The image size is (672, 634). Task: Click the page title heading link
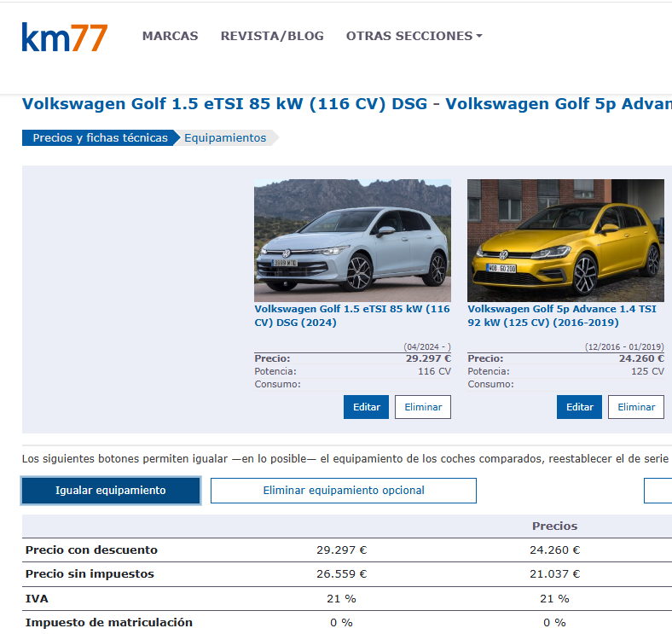[x=347, y=104]
